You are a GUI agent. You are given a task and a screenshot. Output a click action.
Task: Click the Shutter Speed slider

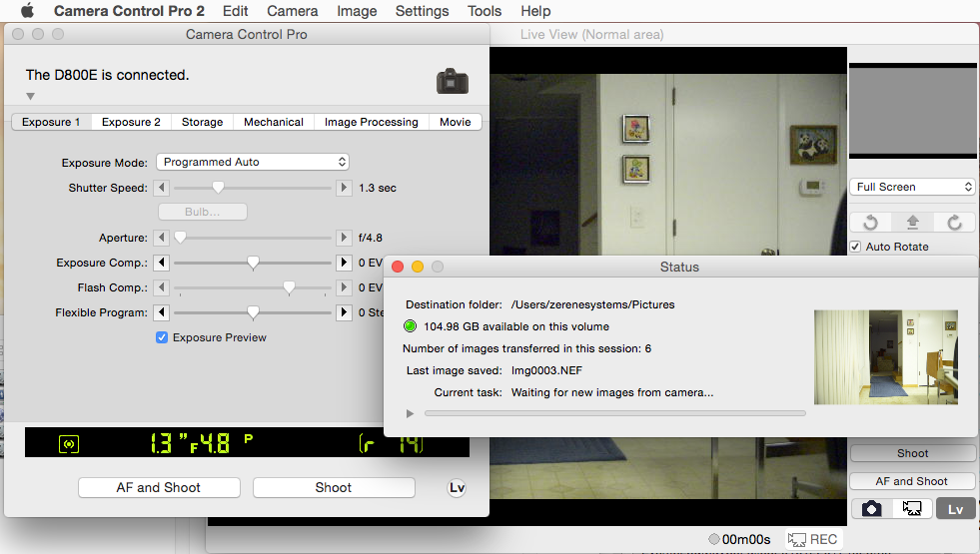(x=253, y=188)
